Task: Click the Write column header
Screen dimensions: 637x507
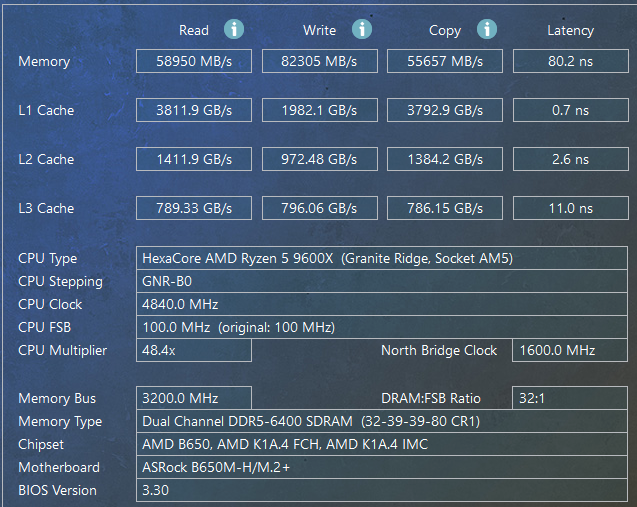Action: [x=319, y=30]
